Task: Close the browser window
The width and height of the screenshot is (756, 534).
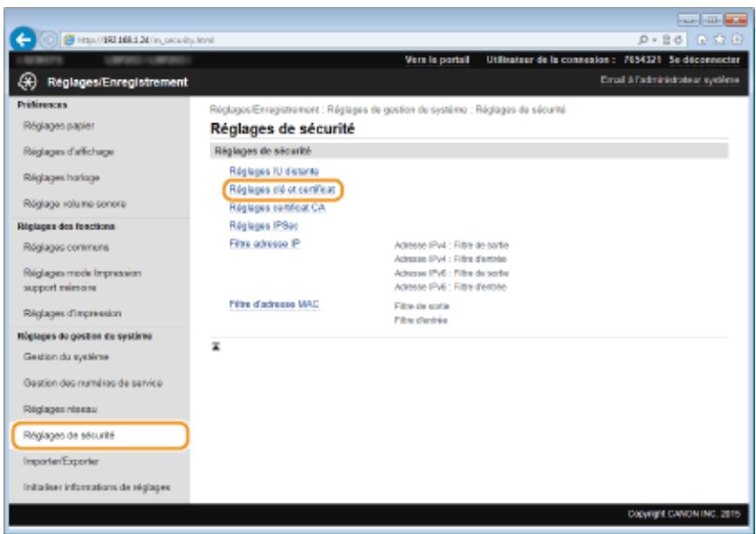Action: (735, 20)
